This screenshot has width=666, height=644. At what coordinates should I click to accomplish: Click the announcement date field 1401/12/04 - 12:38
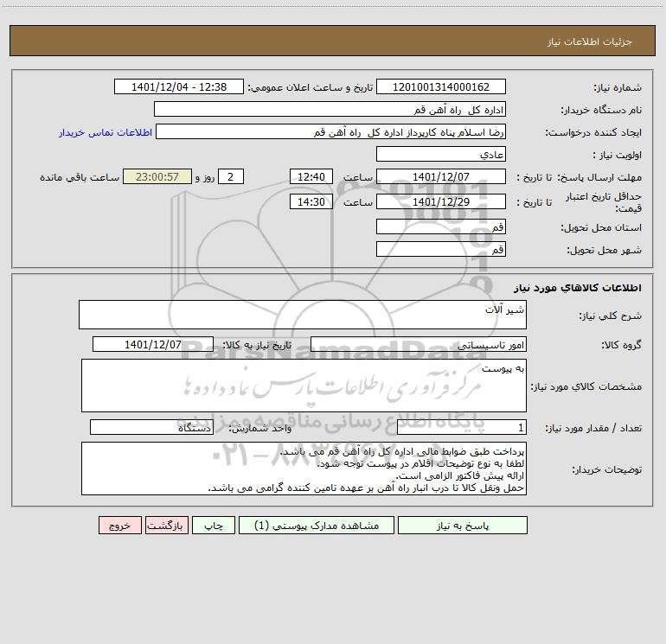point(179,87)
